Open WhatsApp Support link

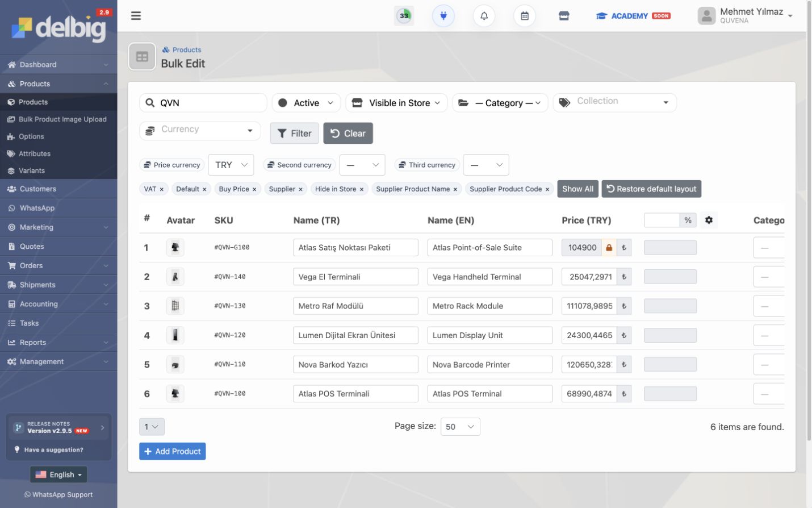click(58, 495)
